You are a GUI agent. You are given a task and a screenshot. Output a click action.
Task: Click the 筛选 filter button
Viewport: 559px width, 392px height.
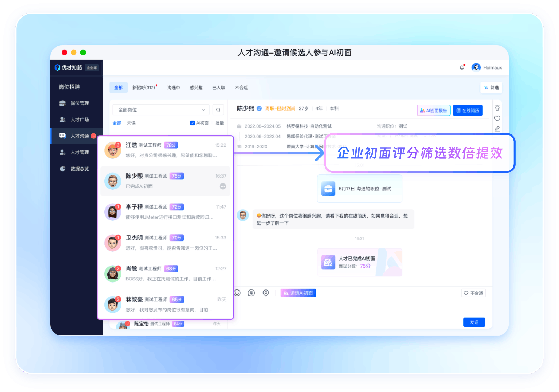click(x=491, y=88)
